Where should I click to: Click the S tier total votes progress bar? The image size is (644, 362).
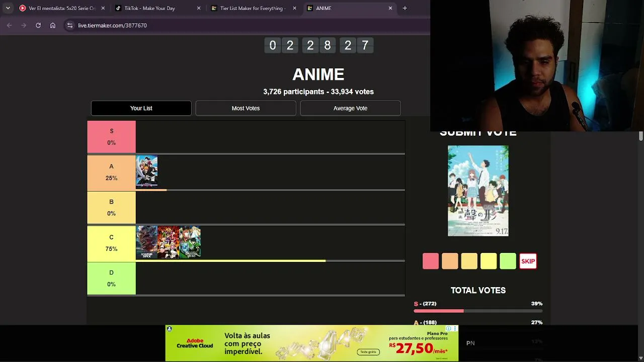[478, 311]
